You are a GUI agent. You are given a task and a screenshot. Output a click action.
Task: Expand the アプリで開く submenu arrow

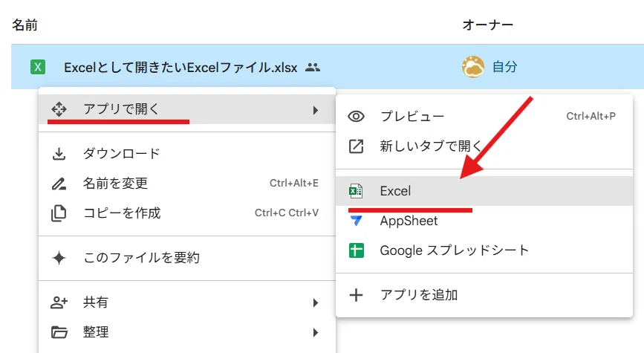click(x=315, y=110)
